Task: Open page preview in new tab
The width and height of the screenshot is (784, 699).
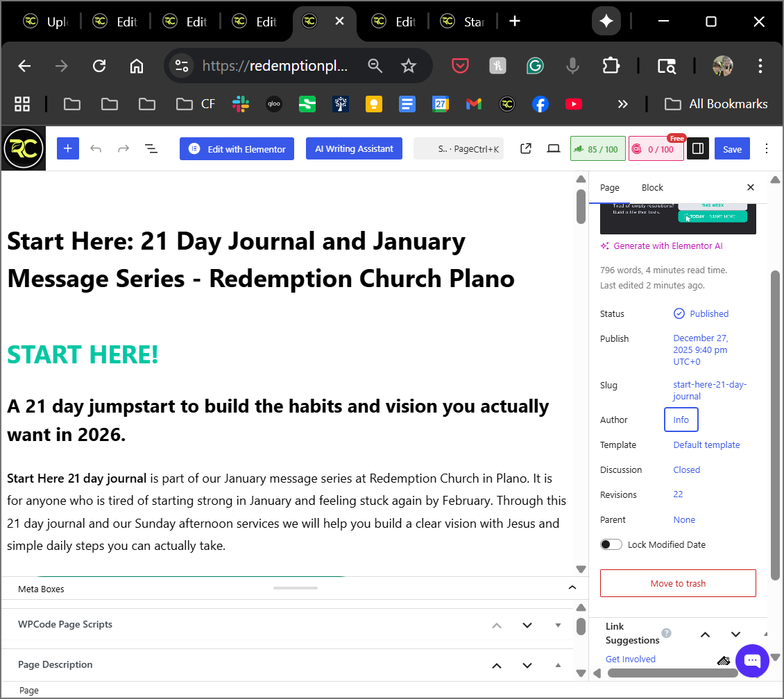Action: pos(526,148)
